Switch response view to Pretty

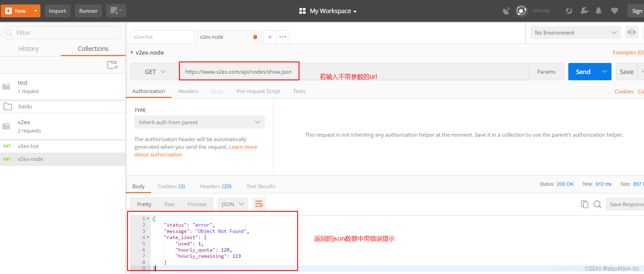tap(144, 204)
